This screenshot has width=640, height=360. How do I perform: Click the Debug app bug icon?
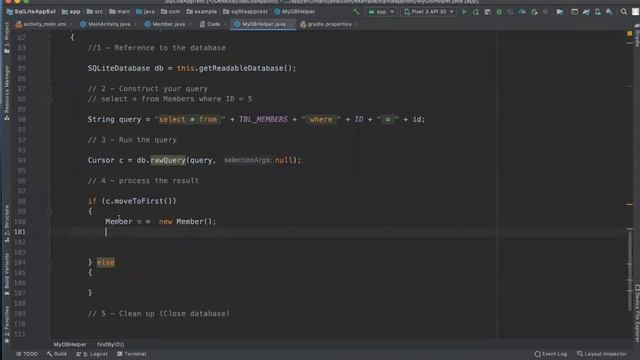tap(499, 12)
